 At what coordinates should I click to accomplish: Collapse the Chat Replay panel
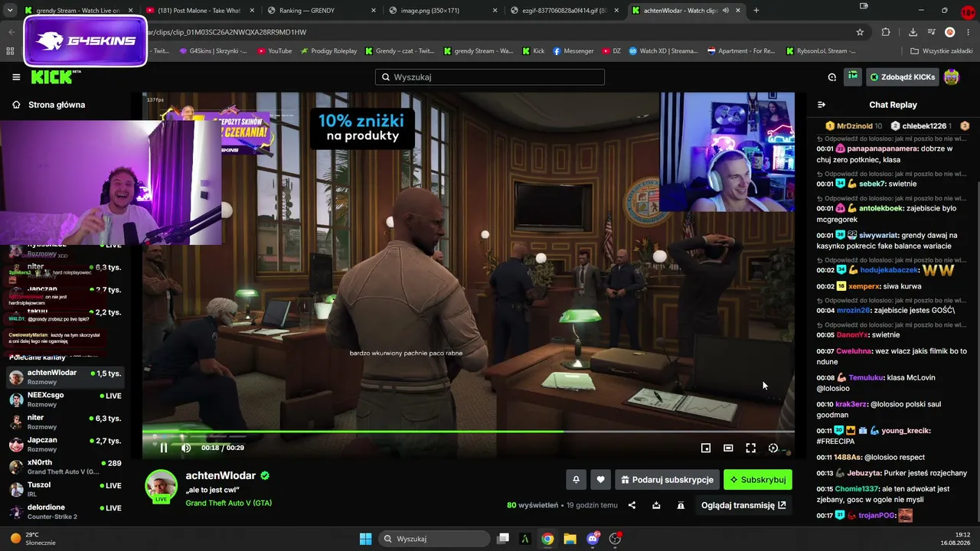(822, 105)
